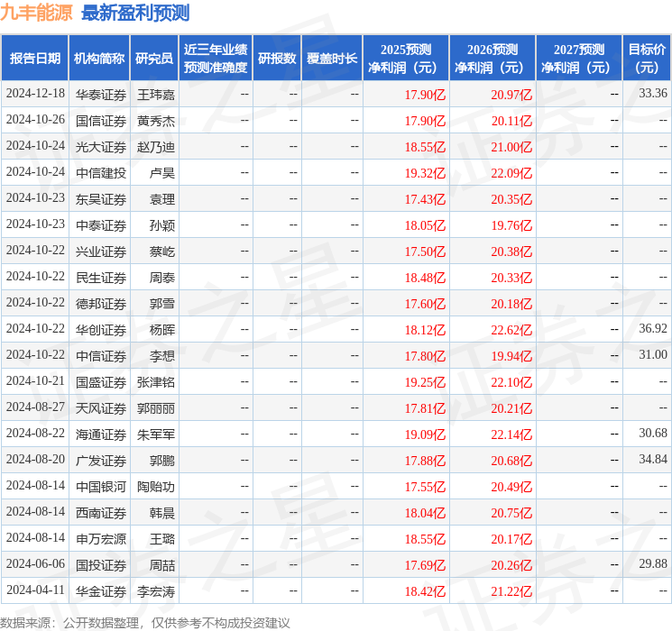The width and height of the screenshot is (672, 631).
Task: Click the 目标价 column header
Action: point(647,59)
